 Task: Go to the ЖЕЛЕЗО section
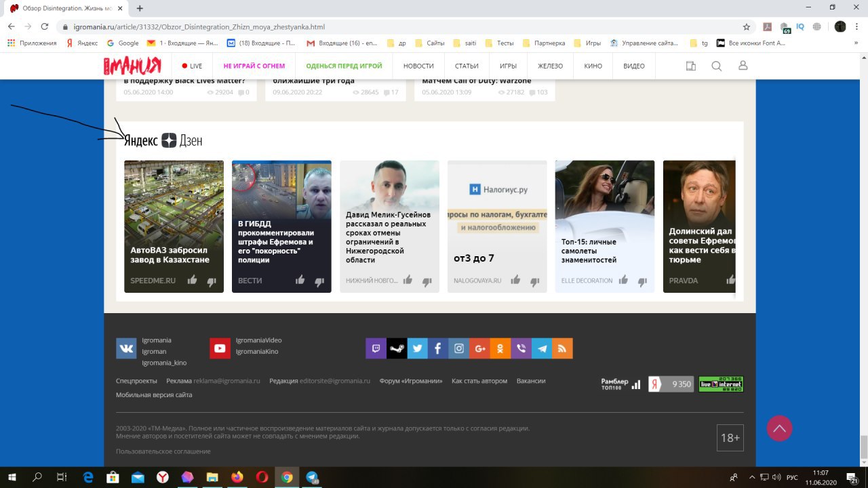[551, 66]
